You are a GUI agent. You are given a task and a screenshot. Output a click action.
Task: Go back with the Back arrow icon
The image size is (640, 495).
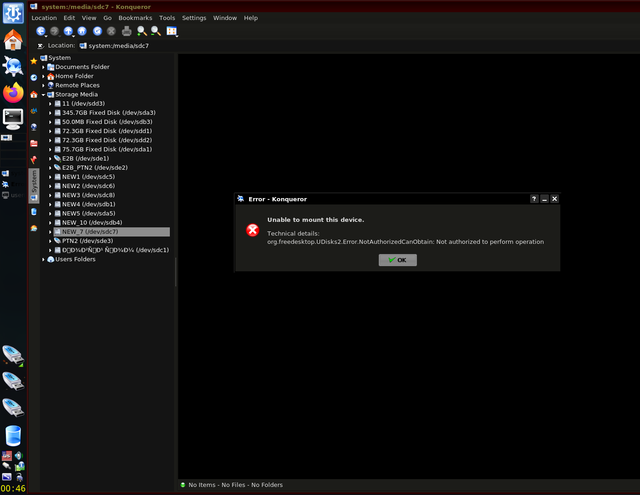point(40,31)
